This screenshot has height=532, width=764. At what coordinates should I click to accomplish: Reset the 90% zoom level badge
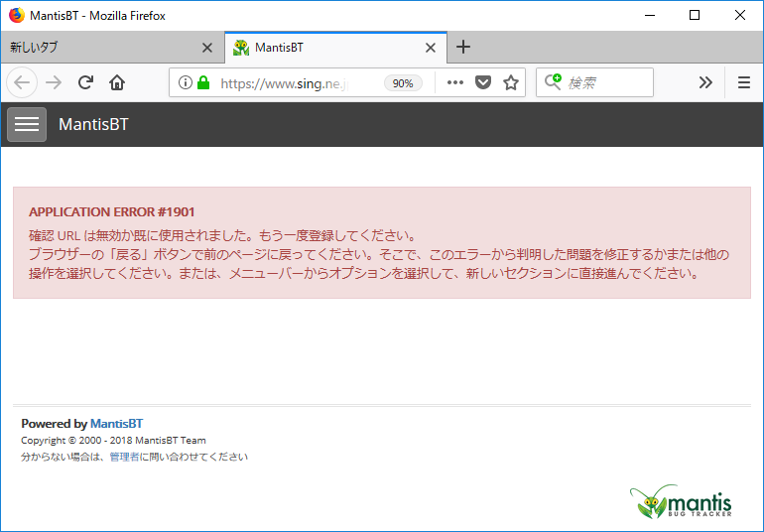(403, 83)
